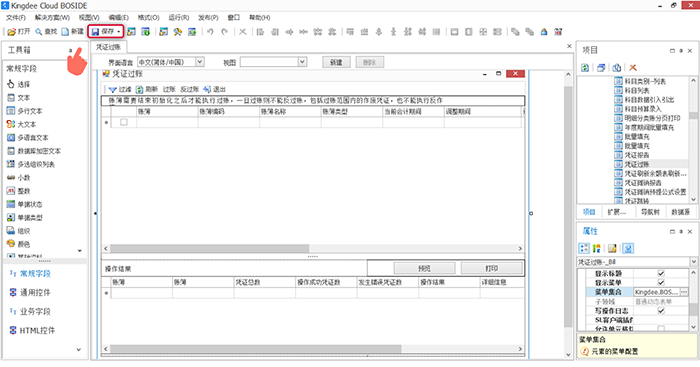This screenshot has height=367, width=700.
Task: Toggle the checkbox in first grid row
Action: coord(124,122)
